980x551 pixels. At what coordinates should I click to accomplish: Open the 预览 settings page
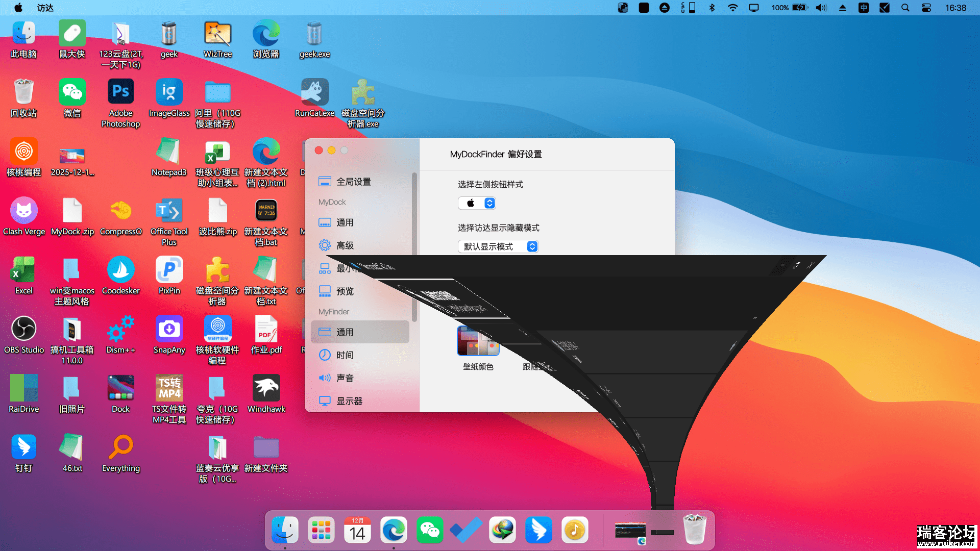point(345,291)
